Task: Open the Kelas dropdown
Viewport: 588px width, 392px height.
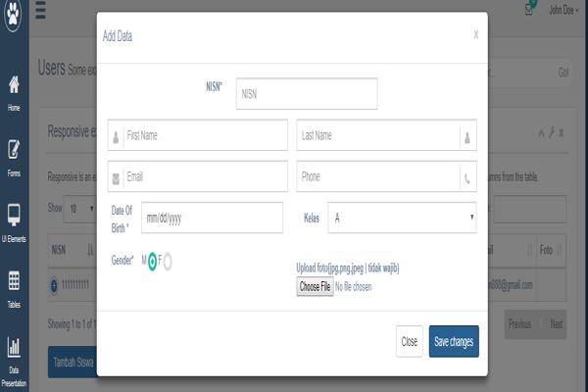Action: tap(402, 217)
